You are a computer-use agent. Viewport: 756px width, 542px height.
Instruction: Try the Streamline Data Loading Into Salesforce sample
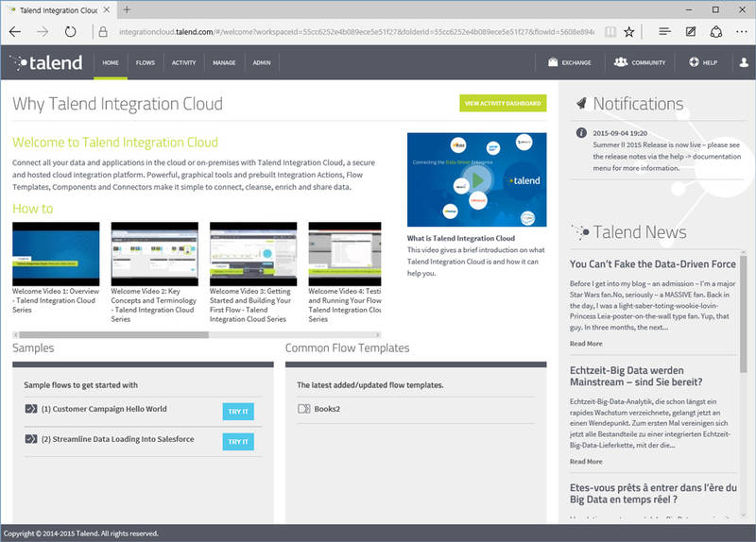click(238, 442)
